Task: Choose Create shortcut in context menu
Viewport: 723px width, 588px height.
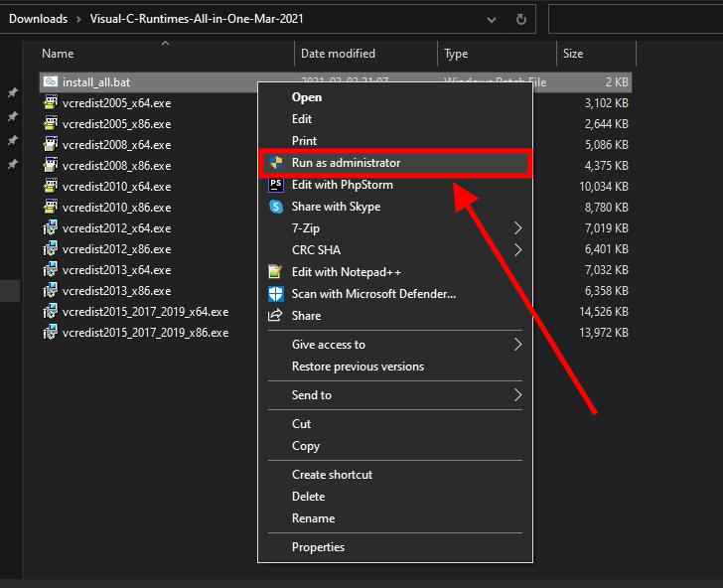Action: (x=332, y=475)
